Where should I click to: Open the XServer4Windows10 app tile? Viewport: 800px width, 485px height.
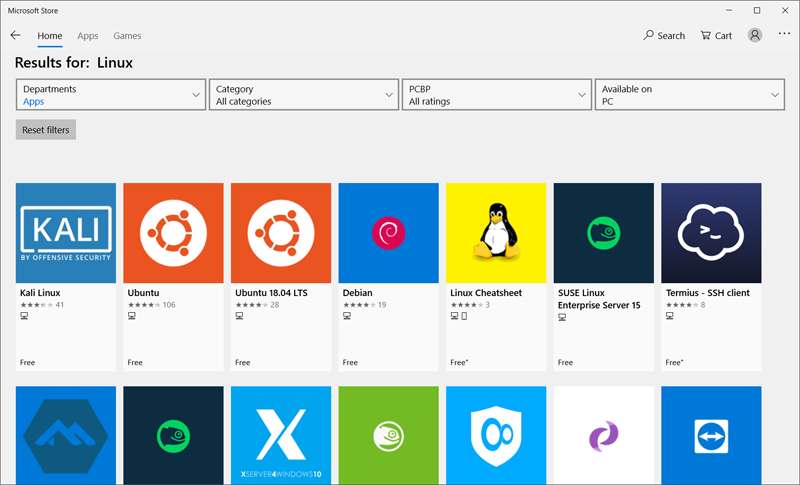281,435
